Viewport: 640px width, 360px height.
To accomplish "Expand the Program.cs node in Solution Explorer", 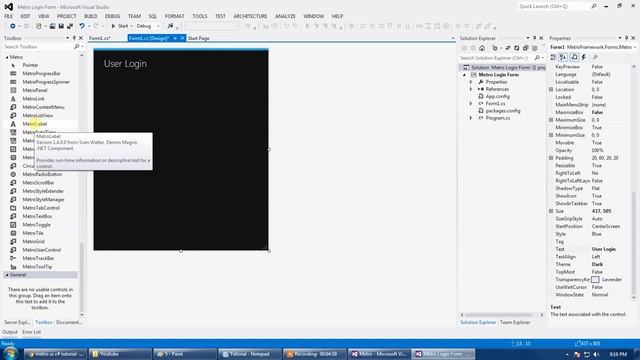I will (x=471, y=118).
